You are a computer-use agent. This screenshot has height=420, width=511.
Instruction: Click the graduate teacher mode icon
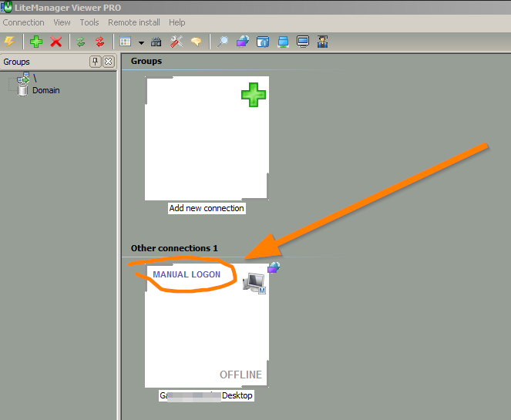[x=323, y=42]
